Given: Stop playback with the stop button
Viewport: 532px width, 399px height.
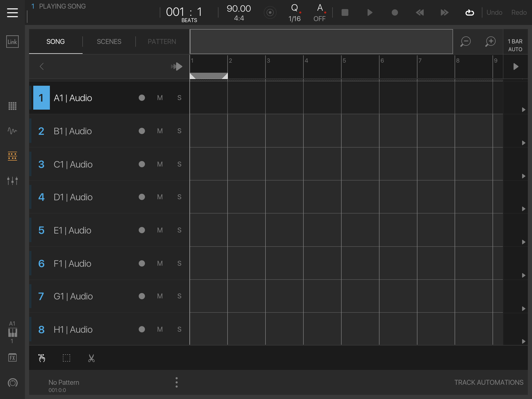Looking at the screenshot, I should click(x=345, y=12).
